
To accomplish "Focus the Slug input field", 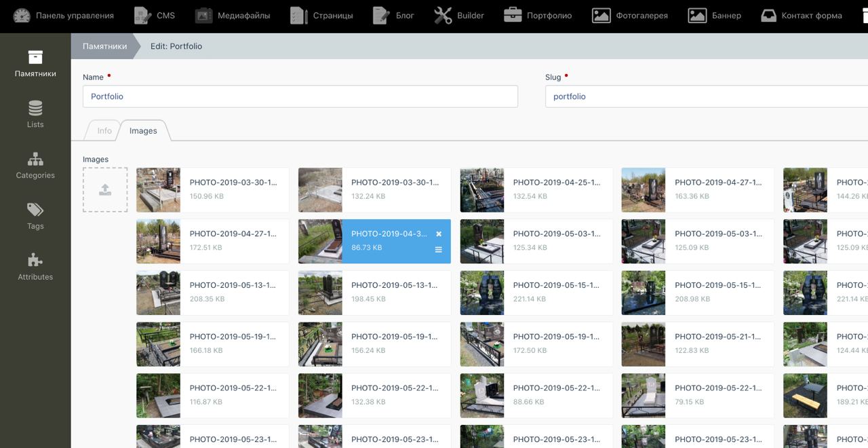I will (x=707, y=96).
